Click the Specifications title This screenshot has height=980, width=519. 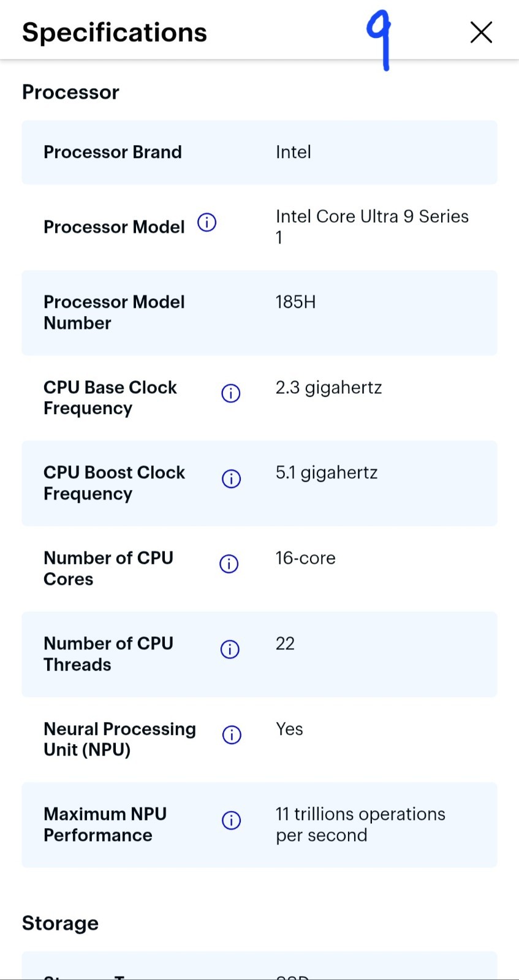point(115,32)
